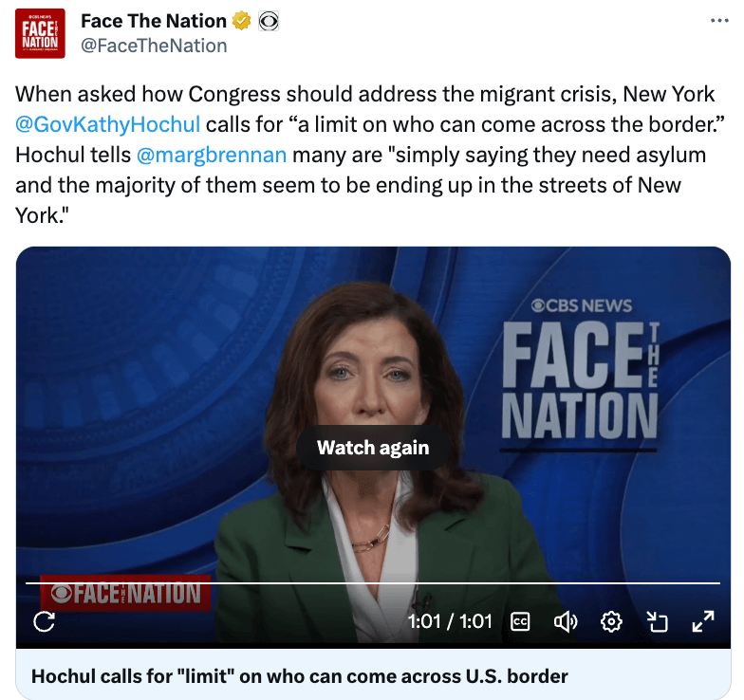Image resolution: width=744 pixels, height=700 pixels.
Task: Click the video progress bar
Action: (x=373, y=582)
